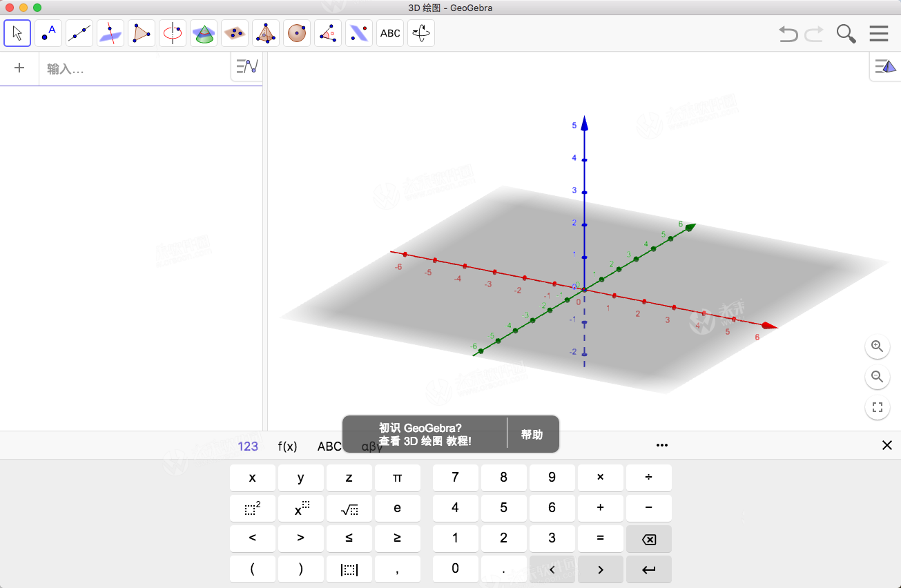The image size is (901, 588).
Task: Tap the minus − key
Action: (649, 508)
